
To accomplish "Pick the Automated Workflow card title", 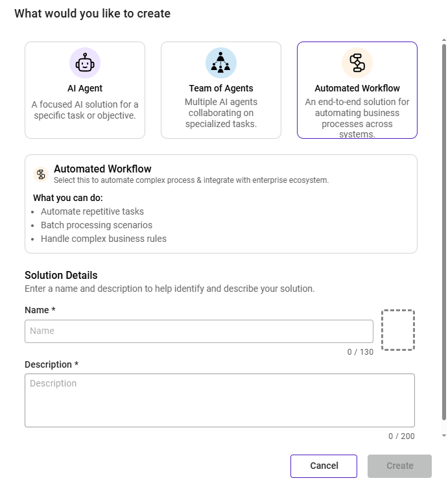I will click(x=357, y=88).
